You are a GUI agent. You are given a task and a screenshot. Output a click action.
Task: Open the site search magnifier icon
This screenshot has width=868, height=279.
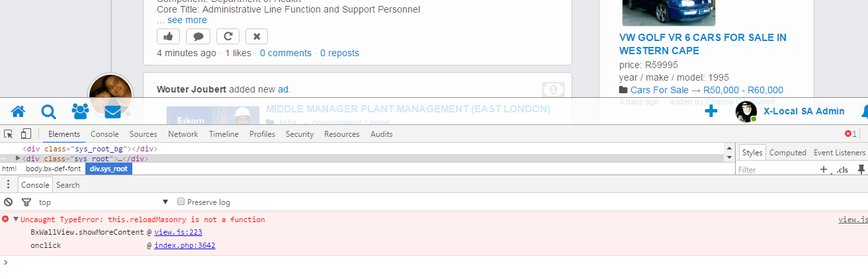(x=49, y=112)
